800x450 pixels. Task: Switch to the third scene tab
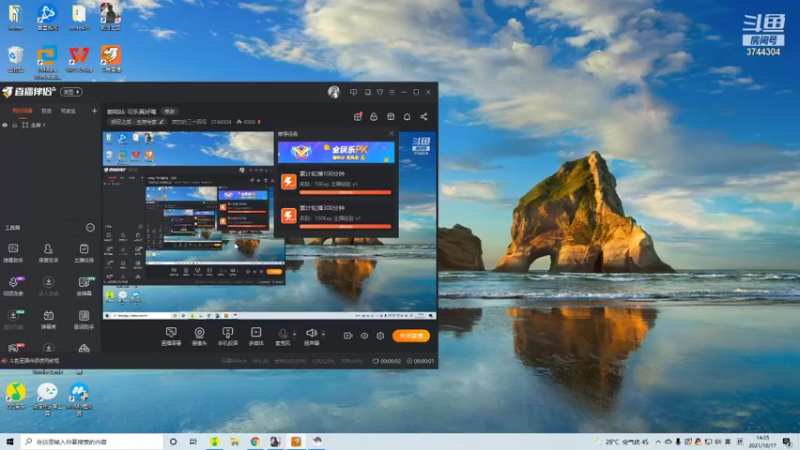[68, 111]
